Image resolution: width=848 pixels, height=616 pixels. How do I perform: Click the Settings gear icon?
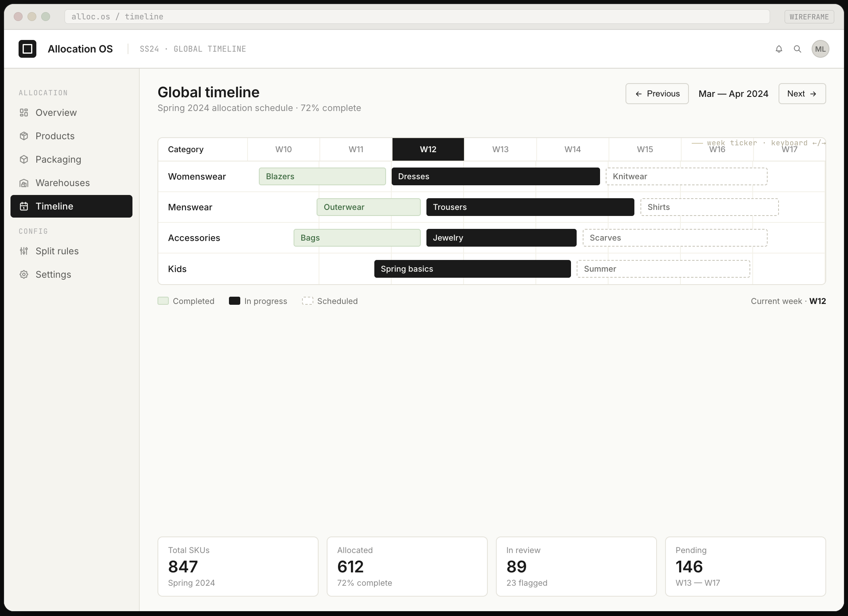[x=24, y=274]
